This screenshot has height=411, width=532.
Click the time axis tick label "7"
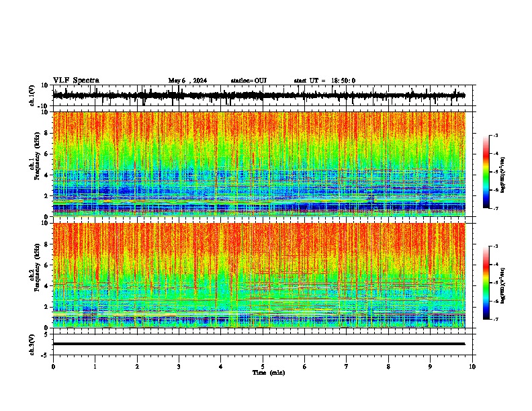[347, 366]
